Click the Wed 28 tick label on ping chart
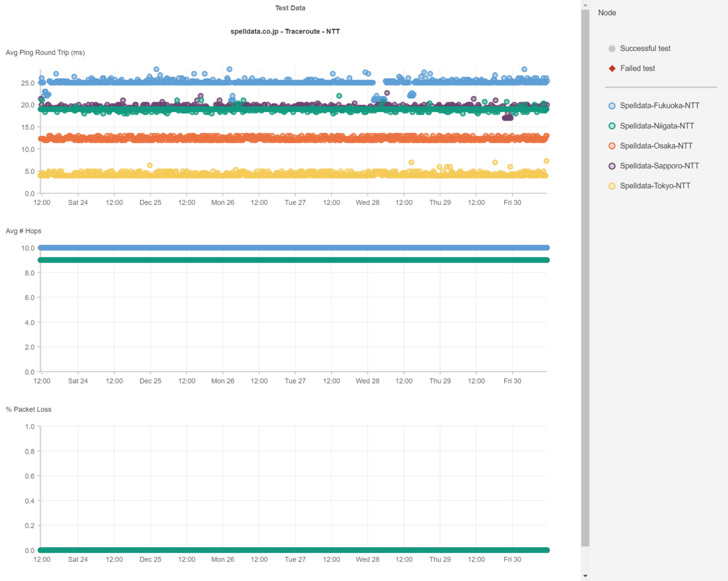728x581 pixels. [367, 203]
